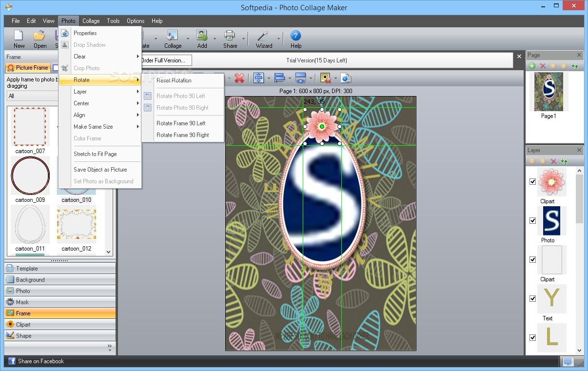The width and height of the screenshot is (588, 371).
Task: Open the Edit menu
Action: click(31, 21)
